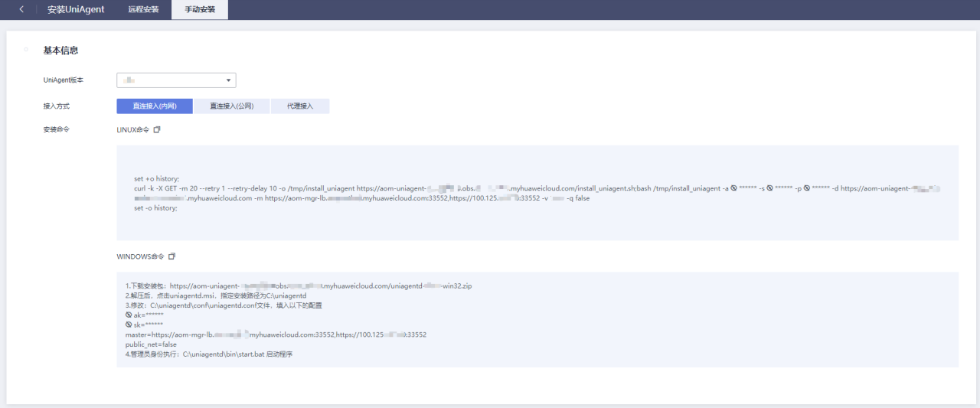Image resolution: width=980 pixels, height=408 pixels.
Task: Click the 安装UniAgent page title
Action: click(76, 9)
